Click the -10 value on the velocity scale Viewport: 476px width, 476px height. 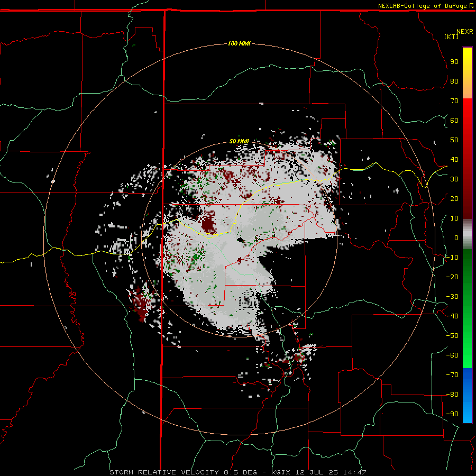pos(452,258)
